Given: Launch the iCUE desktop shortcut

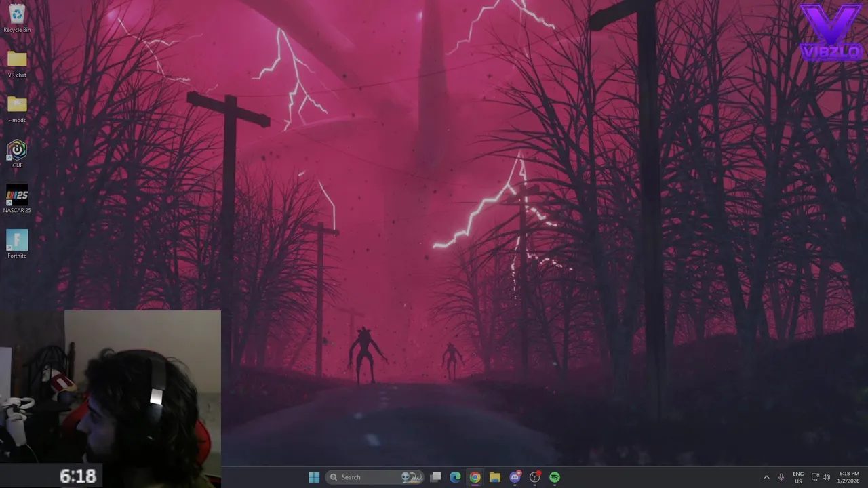Looking at the screenshot, I should coord(17,154).
